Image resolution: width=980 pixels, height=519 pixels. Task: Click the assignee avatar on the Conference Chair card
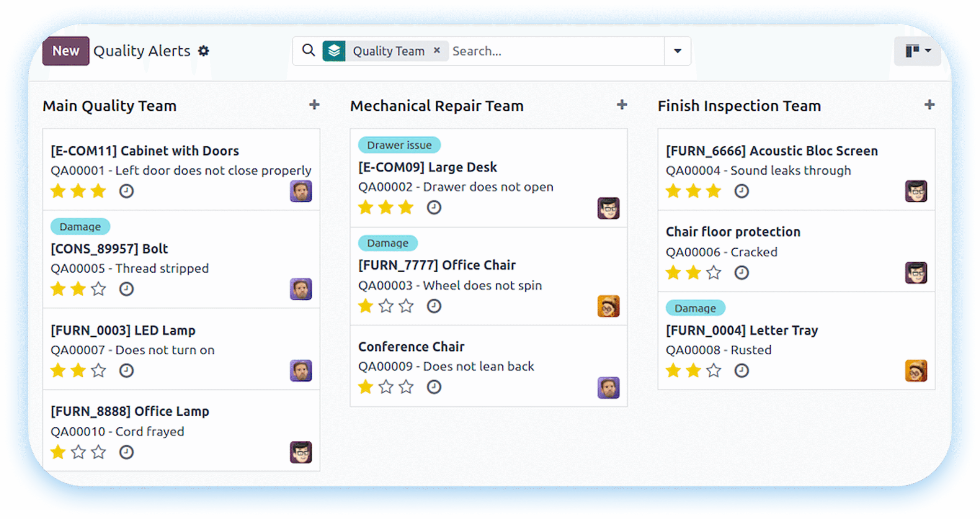tap(608, 388)
